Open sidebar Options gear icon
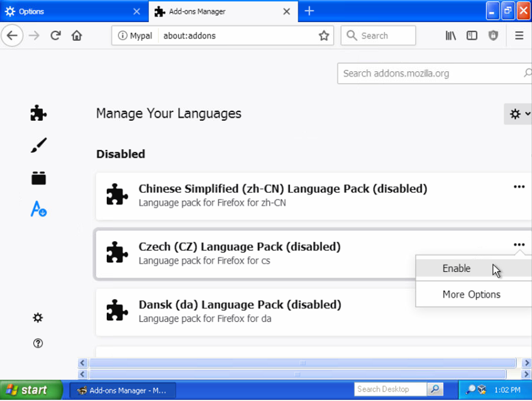This screenshot has width=532, height=401. tap(38, 318)
